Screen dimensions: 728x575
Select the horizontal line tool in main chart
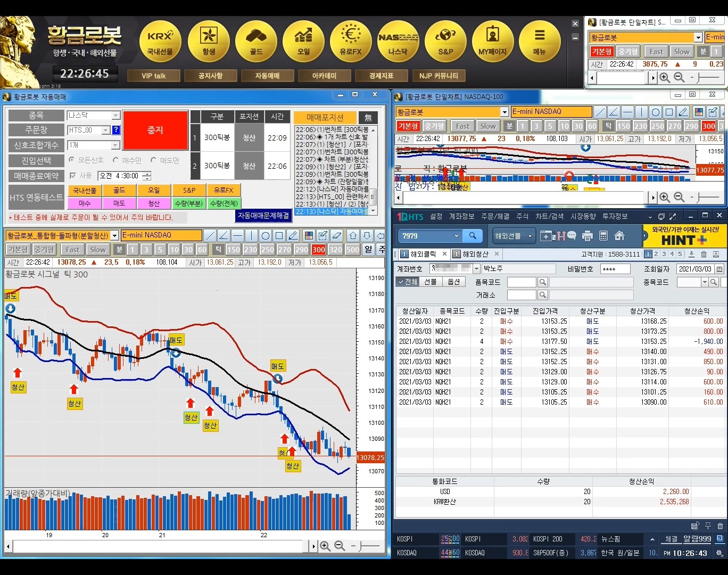click(238, 235)
